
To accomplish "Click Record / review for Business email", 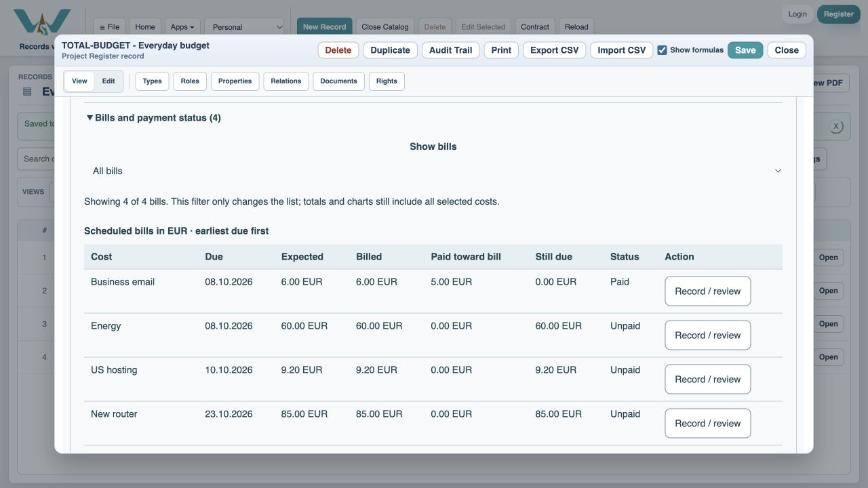I will (x=707, y=291).
